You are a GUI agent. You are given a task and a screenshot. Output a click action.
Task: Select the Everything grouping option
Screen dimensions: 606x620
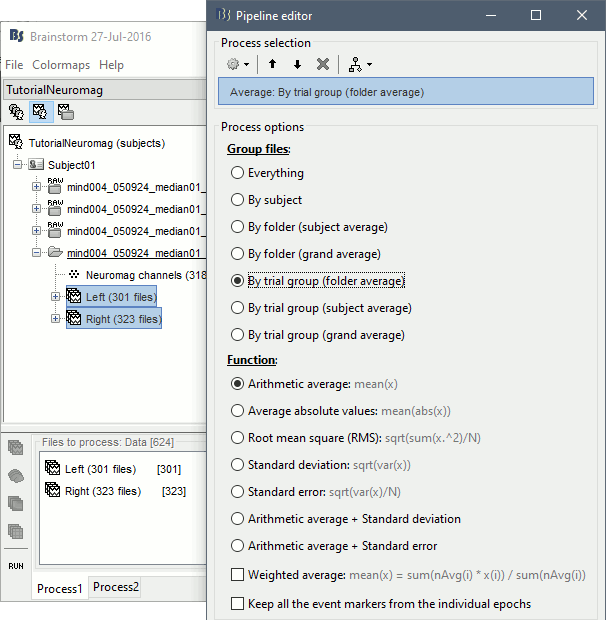click(x=237, y=173)
